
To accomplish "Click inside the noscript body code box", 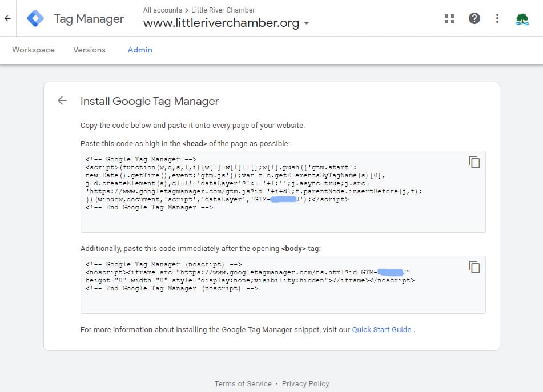I will pyautogui.click(x=283, y=285).
